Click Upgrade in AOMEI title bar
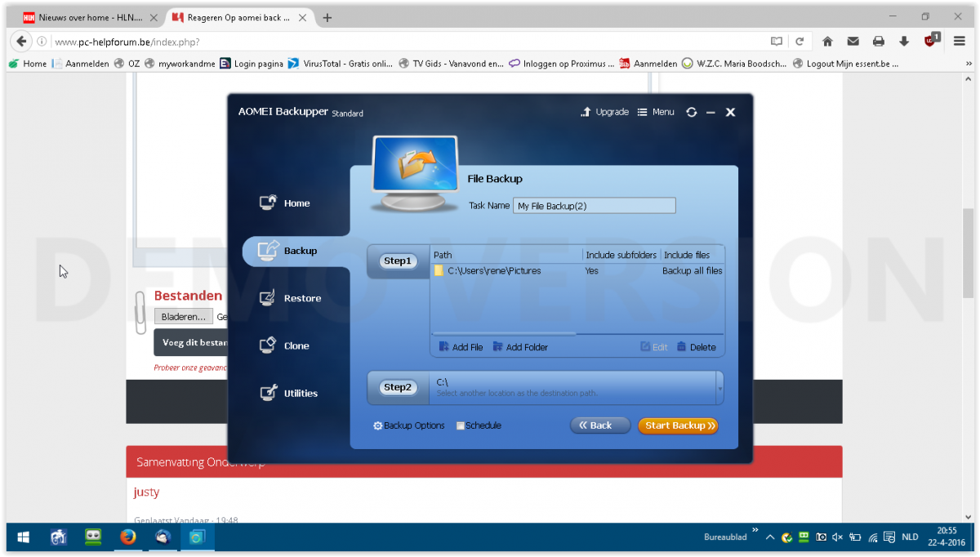Screen dimensions: 980x557 pyautogui.click(x=604, y=112)
